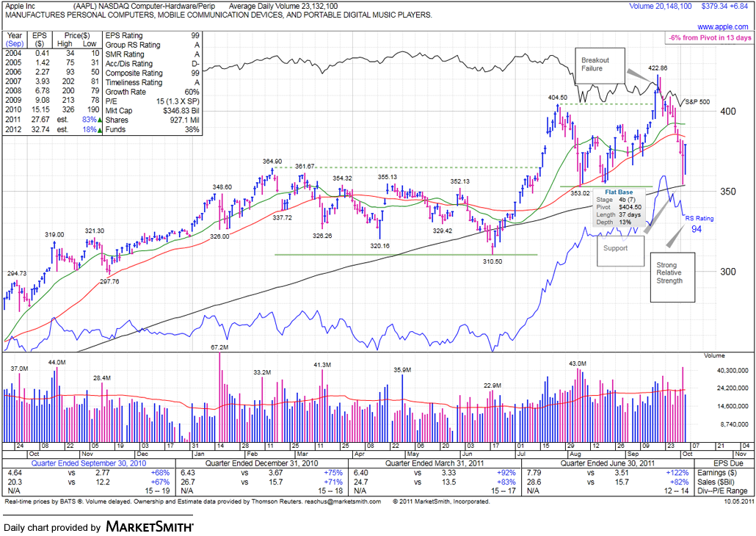Click the 'Mkt Cap' value $346.83 Bil
The image size is (756, 536).
click(181, 111)
